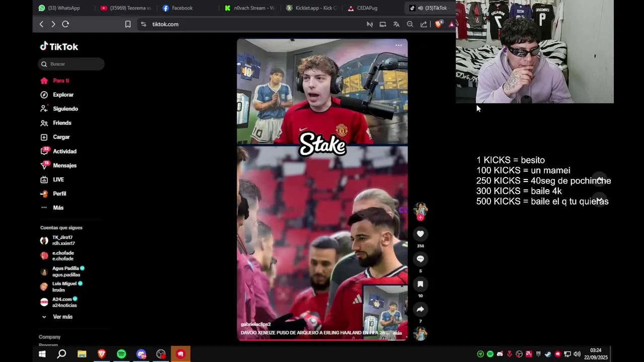Screen dimensions: 644x362
Task: Switch to the n0vach Stream tab
Action: [x=250, y=8]
